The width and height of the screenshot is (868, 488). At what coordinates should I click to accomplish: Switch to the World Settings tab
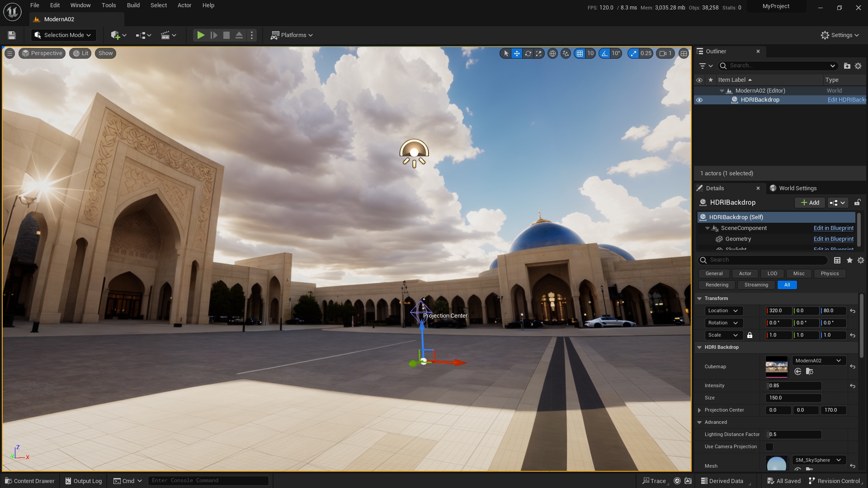pyautogui.click(x=797, y=188)
